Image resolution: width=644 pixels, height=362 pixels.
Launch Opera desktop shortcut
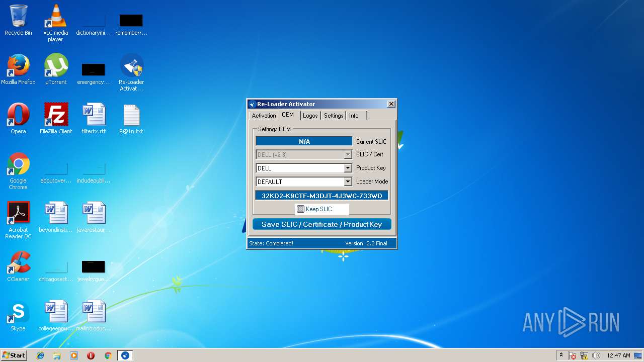[18, 119]
